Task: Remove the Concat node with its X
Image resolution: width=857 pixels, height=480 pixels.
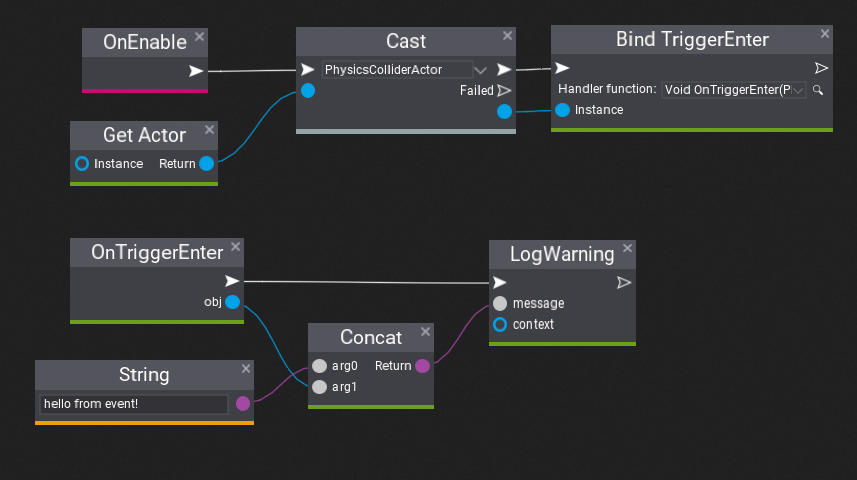Action: click(x=425, y=332)
